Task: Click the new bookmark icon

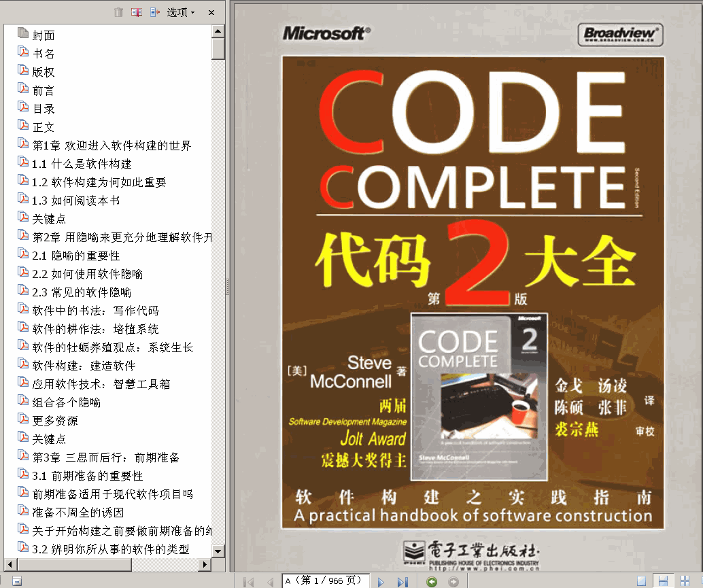Action: [137, 12]
